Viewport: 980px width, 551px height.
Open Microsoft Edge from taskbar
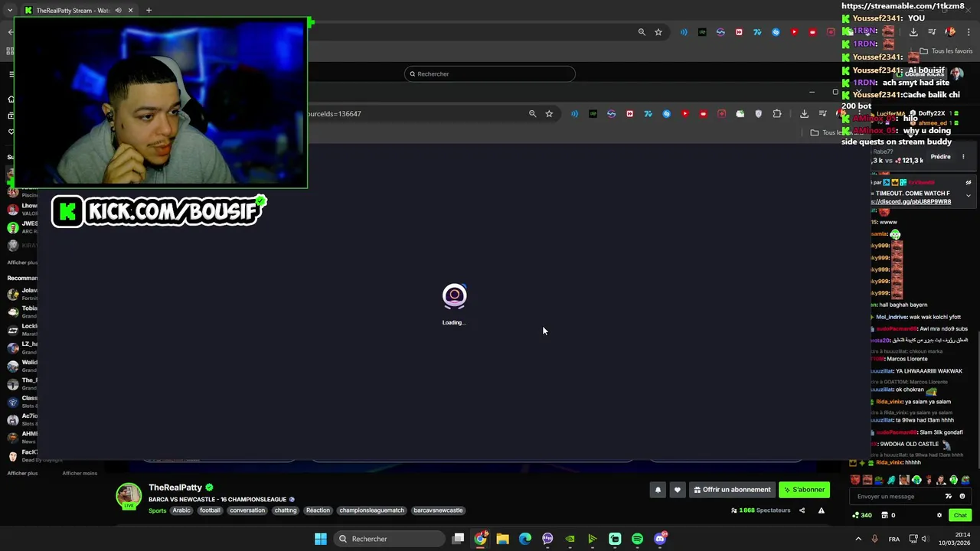click(525, 539)
